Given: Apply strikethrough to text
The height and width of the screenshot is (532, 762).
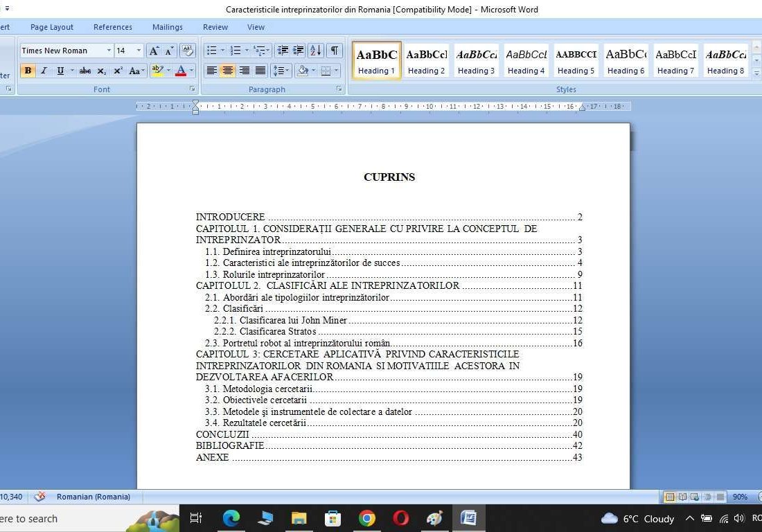Looking at the screenshot, I should click(x=85, y=71).
